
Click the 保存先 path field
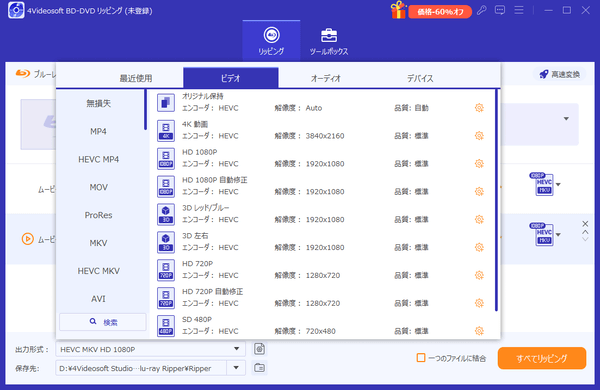pyautogui.click(x=141, y=368)
